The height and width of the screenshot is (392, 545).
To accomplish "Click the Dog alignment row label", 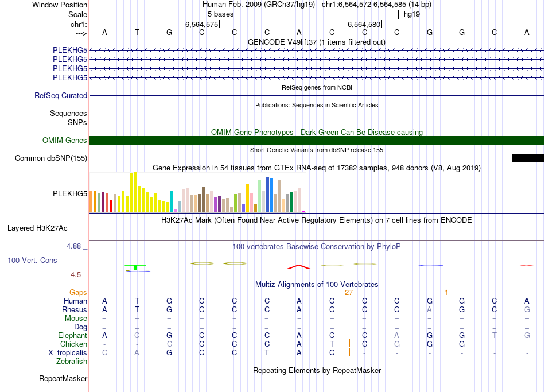I will pyautogui.click(x=80, y=327).
